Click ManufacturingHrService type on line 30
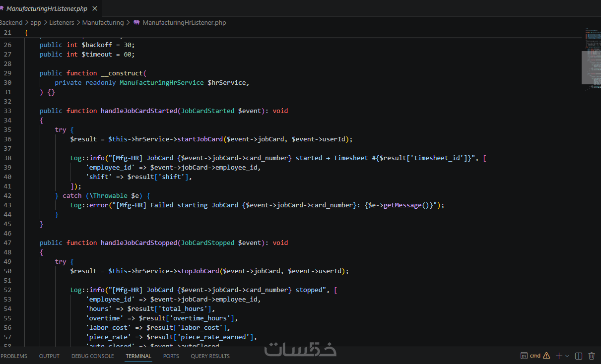Viewport: 601px width, 364px height. point(162,82)
